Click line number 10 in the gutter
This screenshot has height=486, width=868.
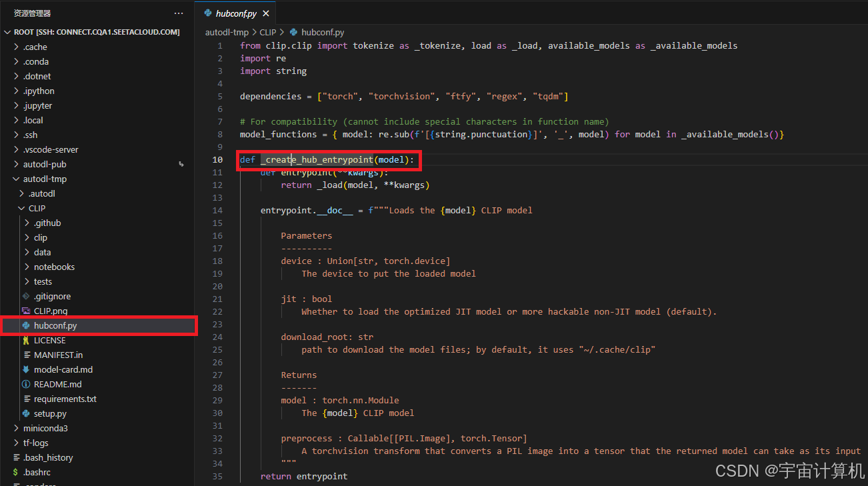(x=218, y=160)
